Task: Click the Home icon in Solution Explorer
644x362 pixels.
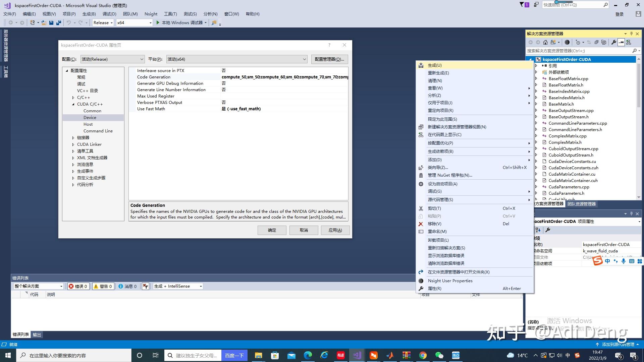Action: click(x=545, y=42)
